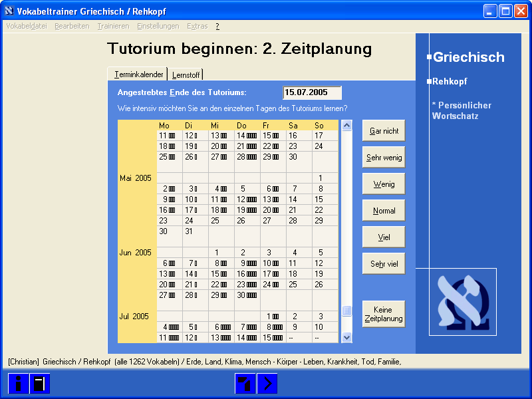Click the application icon in title bar
The height and width of the screenshot is (399, 532).
(9, 11)
